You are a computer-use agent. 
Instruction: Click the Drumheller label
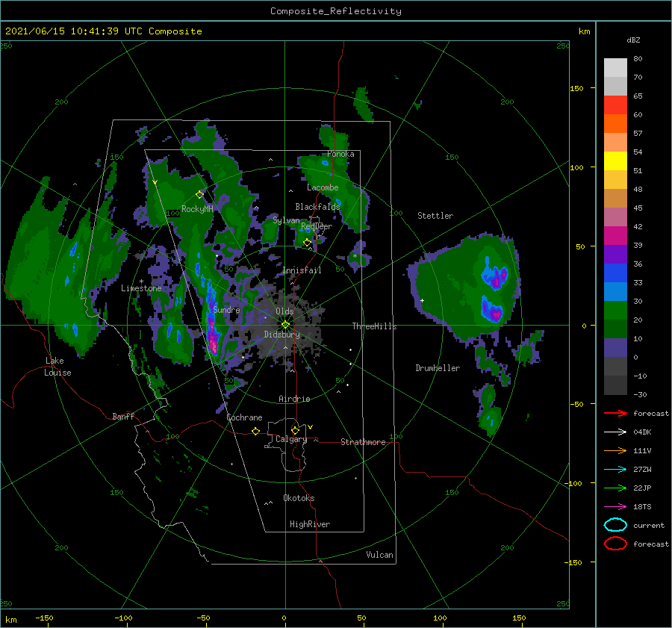click(x=438, y=368)
